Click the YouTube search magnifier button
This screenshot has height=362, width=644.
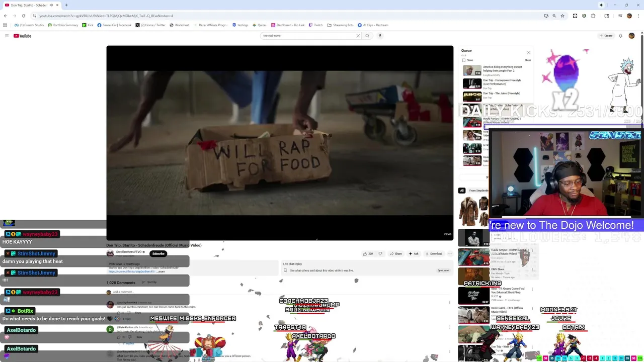367,36
